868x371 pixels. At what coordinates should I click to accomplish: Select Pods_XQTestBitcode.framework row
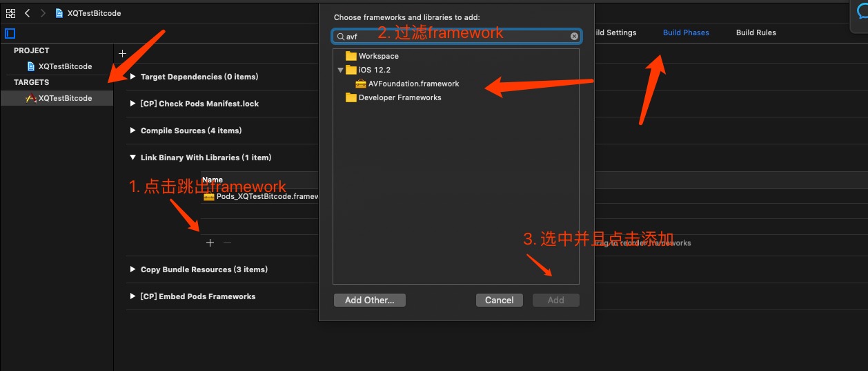[x=260, y=196]
